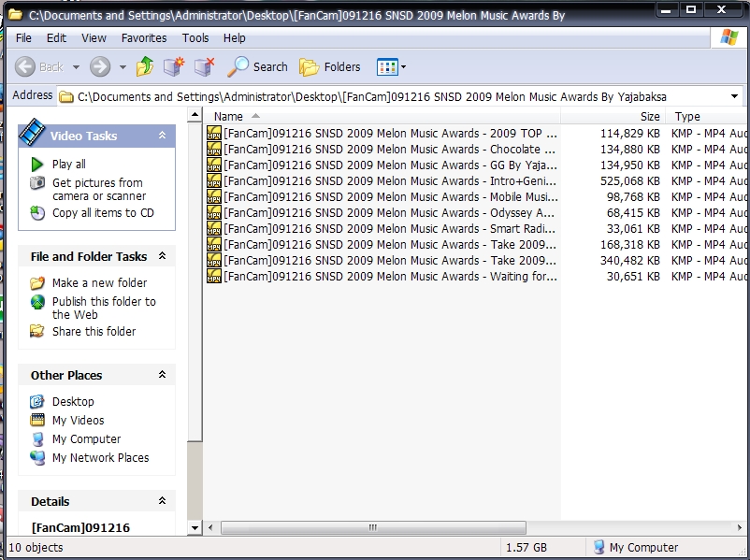Click the My Computer icon in Other Places
The height and width of the screenshot is (560, 750).
click(37, 438)
